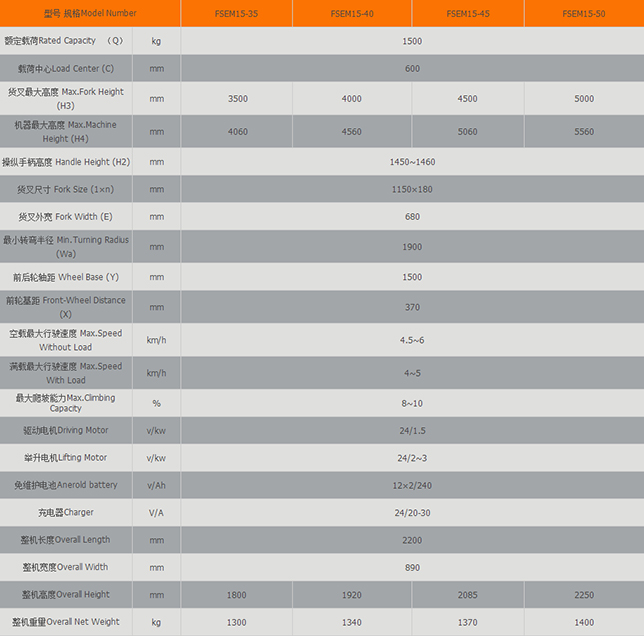Select the FSEM15-40 model header
The image size is (644, 636).
pos(352,14)
